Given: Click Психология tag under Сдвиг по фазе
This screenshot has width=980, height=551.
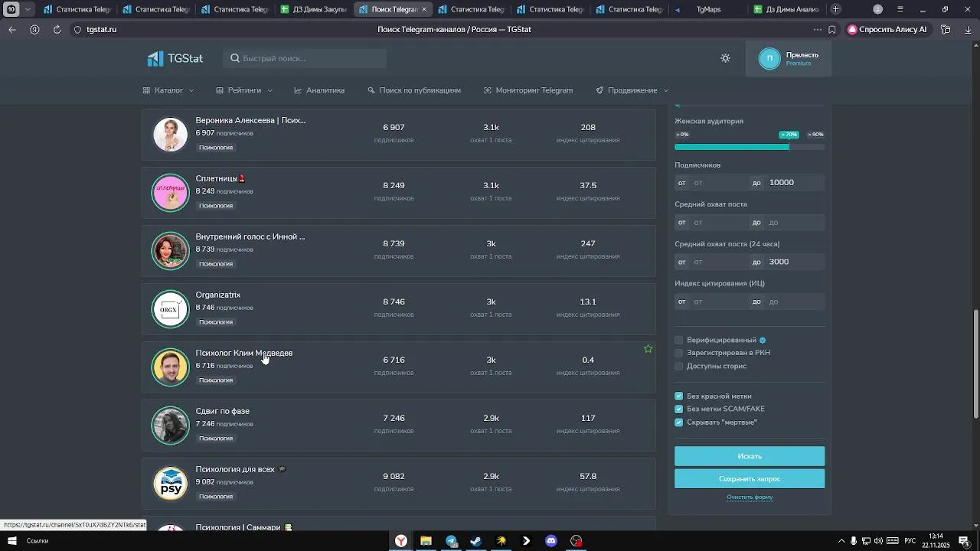Looking at the screenshot, I should pyautogui.click(x=215, y=439).
